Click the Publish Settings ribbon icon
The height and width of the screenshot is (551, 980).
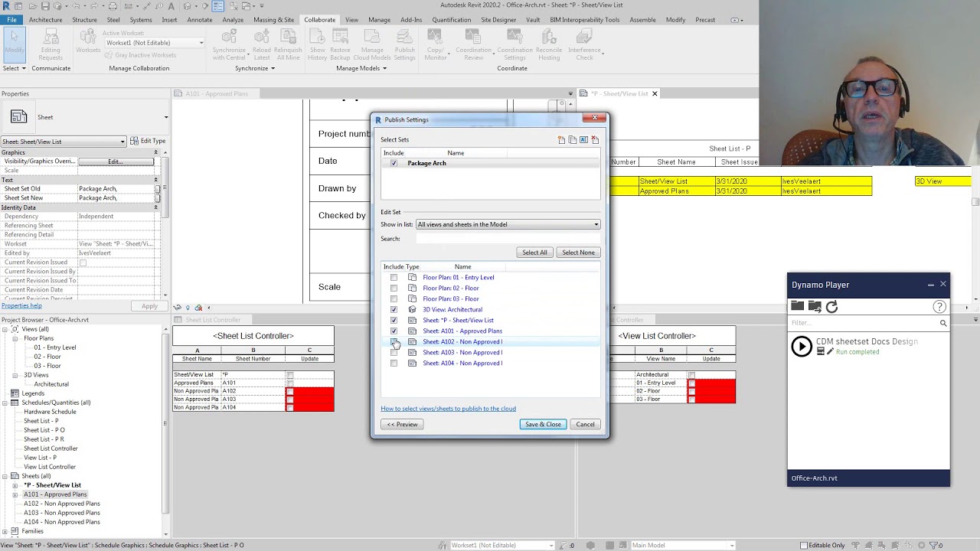[404, 46]
